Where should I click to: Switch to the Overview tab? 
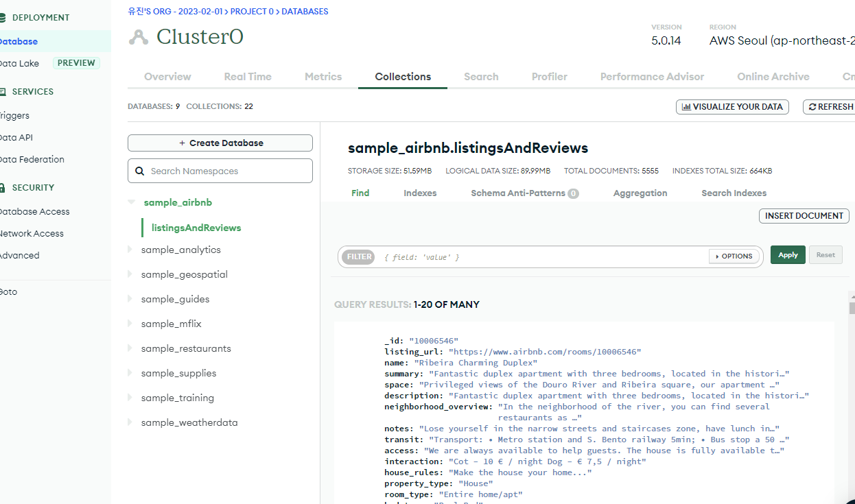pos(167,77)
